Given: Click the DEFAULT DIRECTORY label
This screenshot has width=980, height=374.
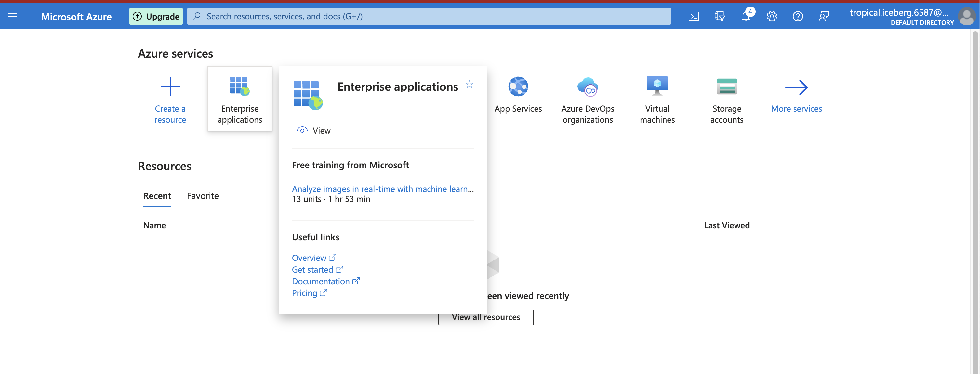Looking at the screenshot, I should point(922,23).
